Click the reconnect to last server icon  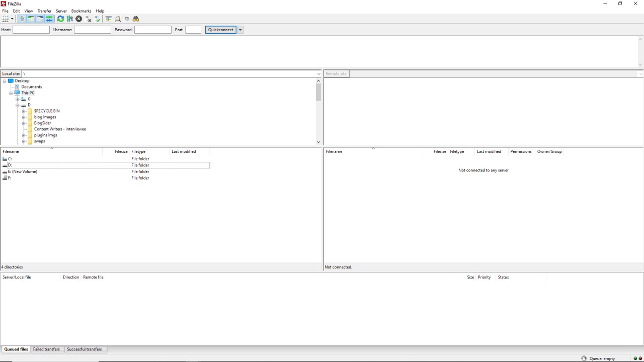pos(98,19)
